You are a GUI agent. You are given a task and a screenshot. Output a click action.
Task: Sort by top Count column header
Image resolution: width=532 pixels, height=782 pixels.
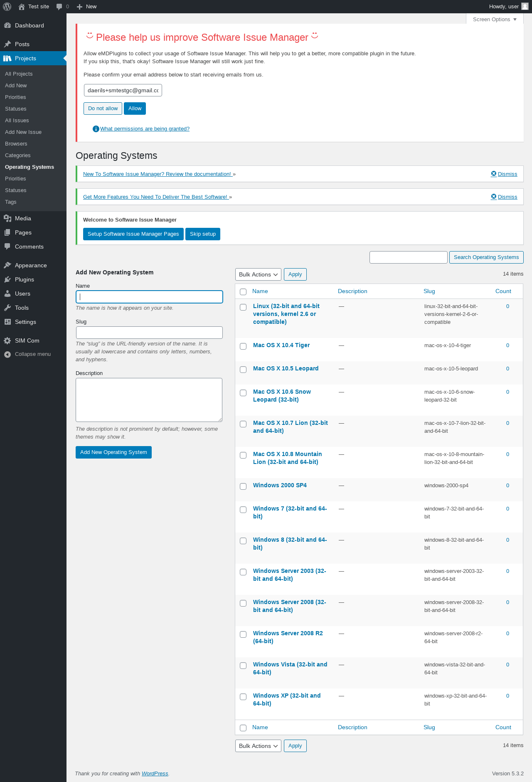point(503,291)
